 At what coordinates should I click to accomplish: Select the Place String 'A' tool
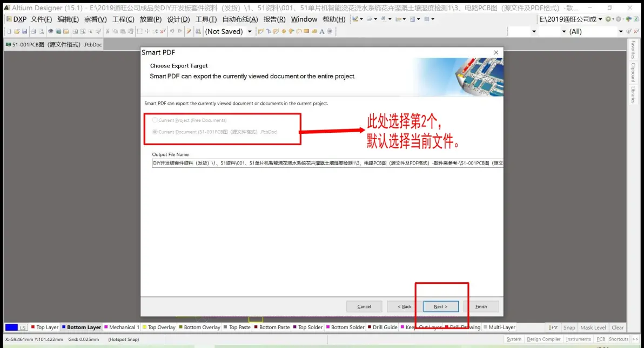point(321,31)
